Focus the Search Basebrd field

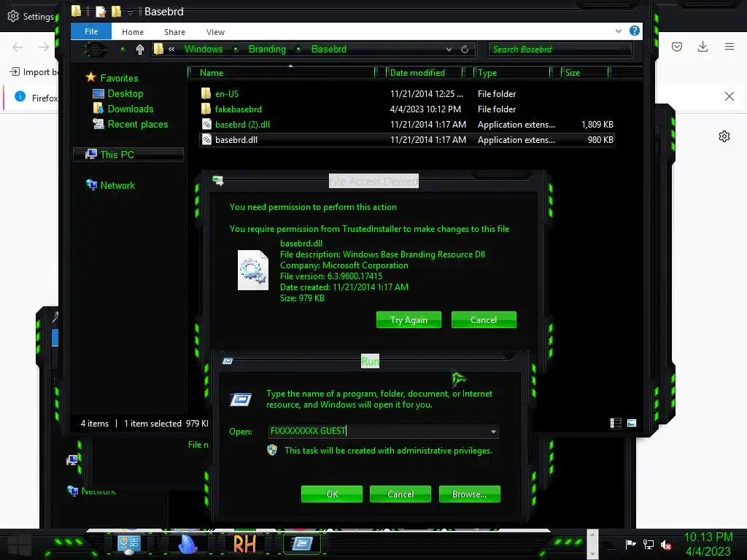pyautogui.click(x=560, y=49)
